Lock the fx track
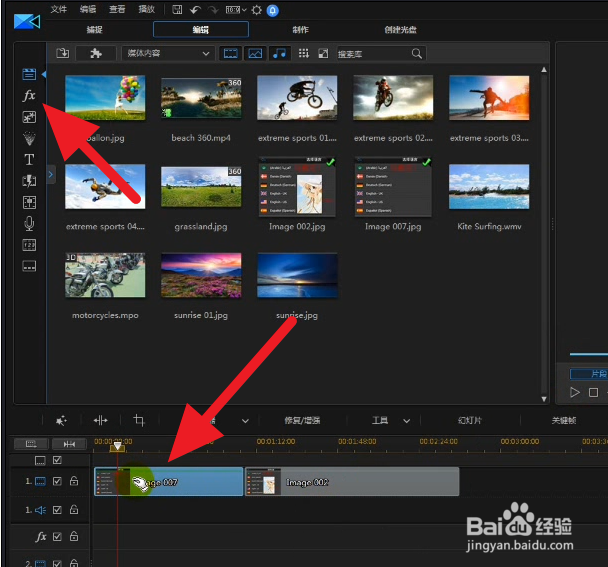The height and width of the screenshot is (567, 608). point(74,536)
